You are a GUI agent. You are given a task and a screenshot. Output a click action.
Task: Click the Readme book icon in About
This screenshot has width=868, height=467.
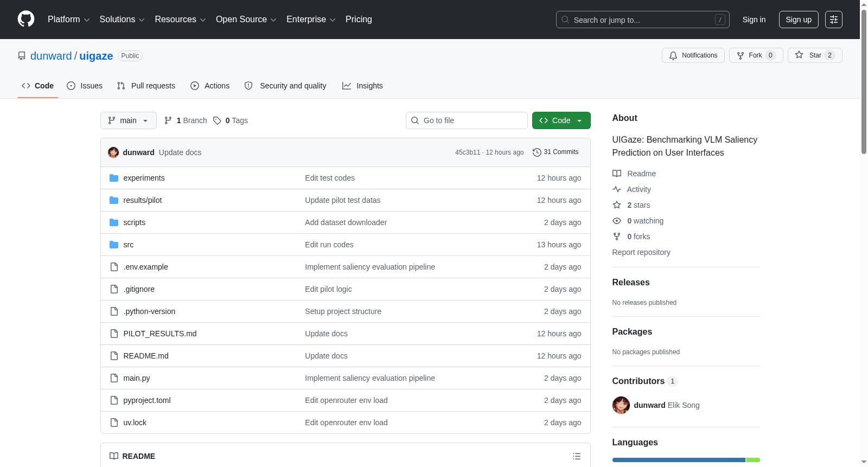point(617,174)
